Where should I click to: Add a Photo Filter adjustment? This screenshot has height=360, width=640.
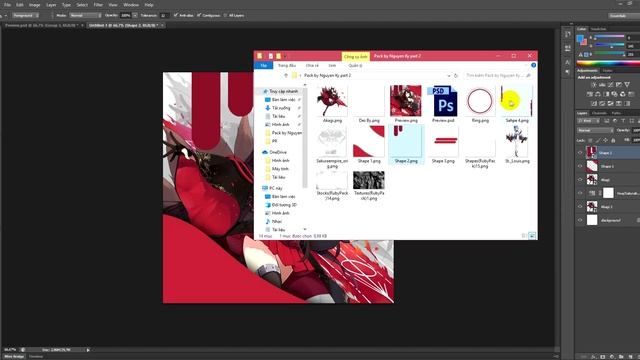point(614,94)
